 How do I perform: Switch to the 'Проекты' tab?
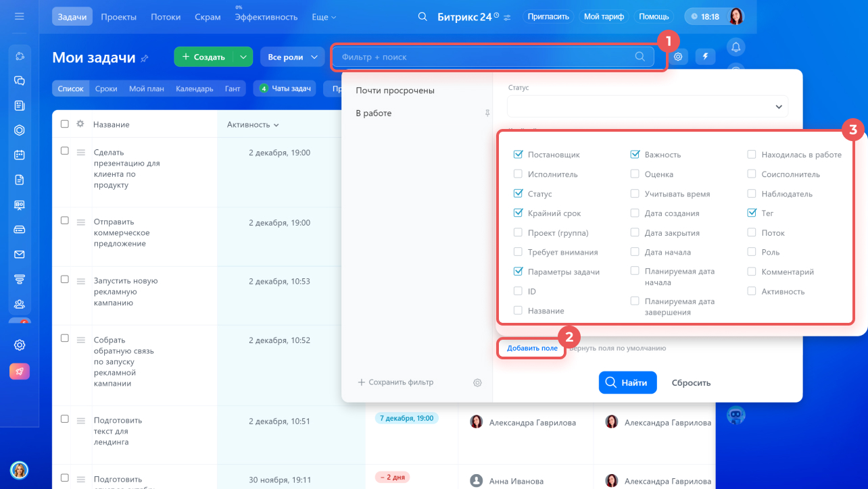click(x=118, y=17)
